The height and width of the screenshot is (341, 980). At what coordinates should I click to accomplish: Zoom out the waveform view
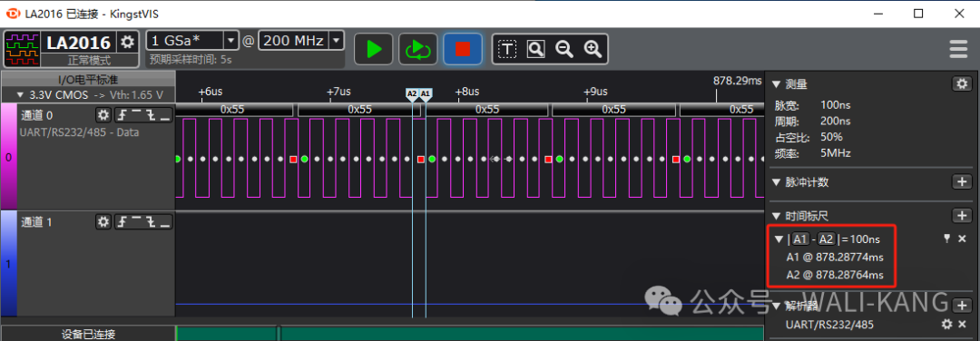(564, 49)
